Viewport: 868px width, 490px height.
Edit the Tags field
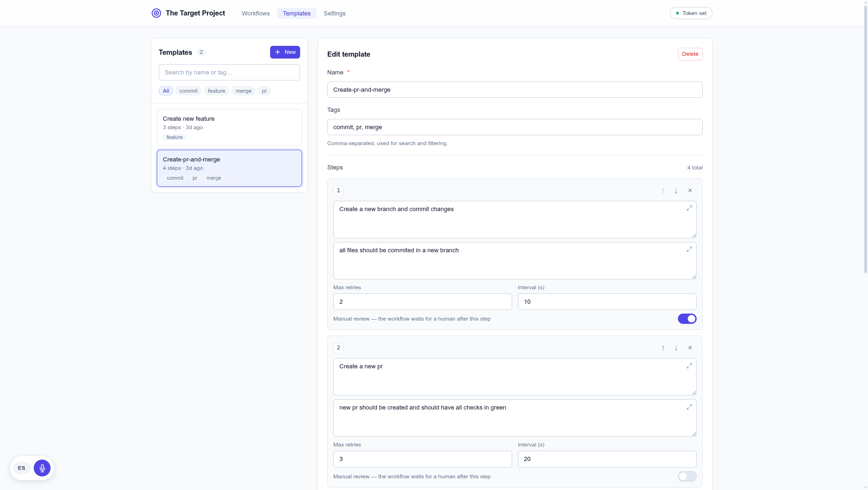pos(515,127)
